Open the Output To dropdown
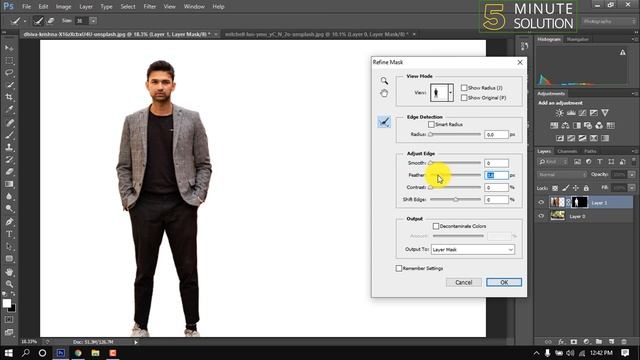 [473, 250]
